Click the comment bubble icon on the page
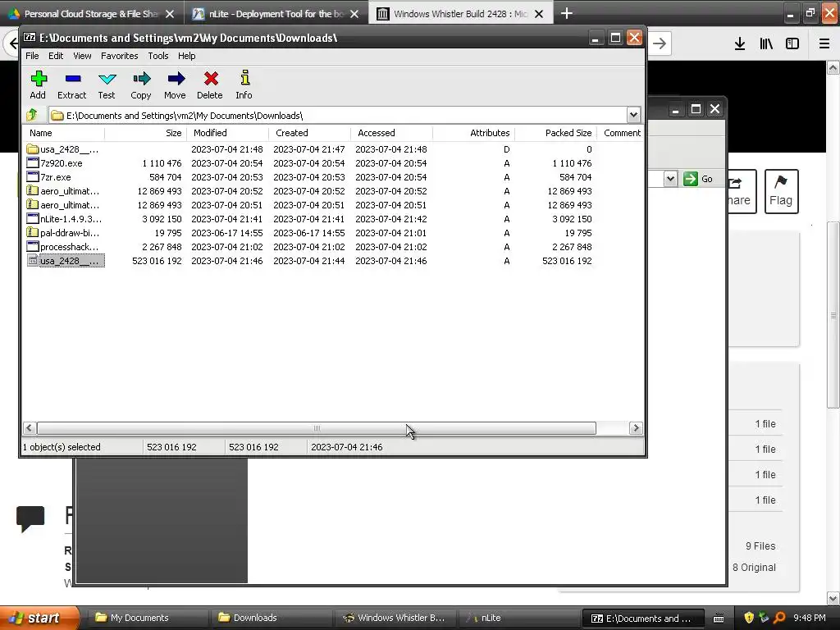Viewport: 840px width, 630px height. pos(30,518)
